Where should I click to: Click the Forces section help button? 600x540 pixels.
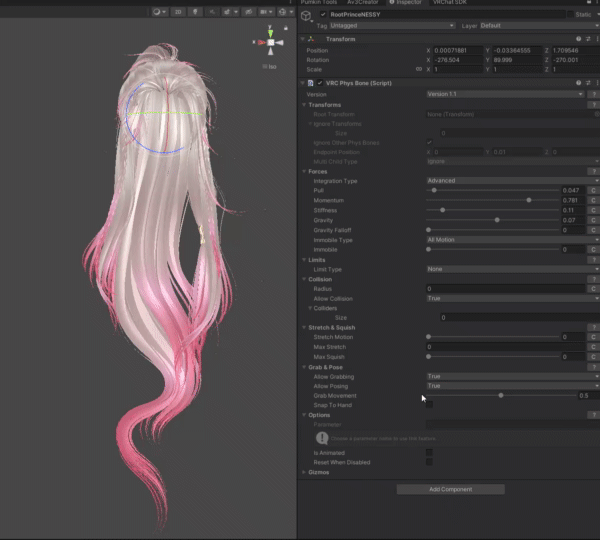coord(594,171)
